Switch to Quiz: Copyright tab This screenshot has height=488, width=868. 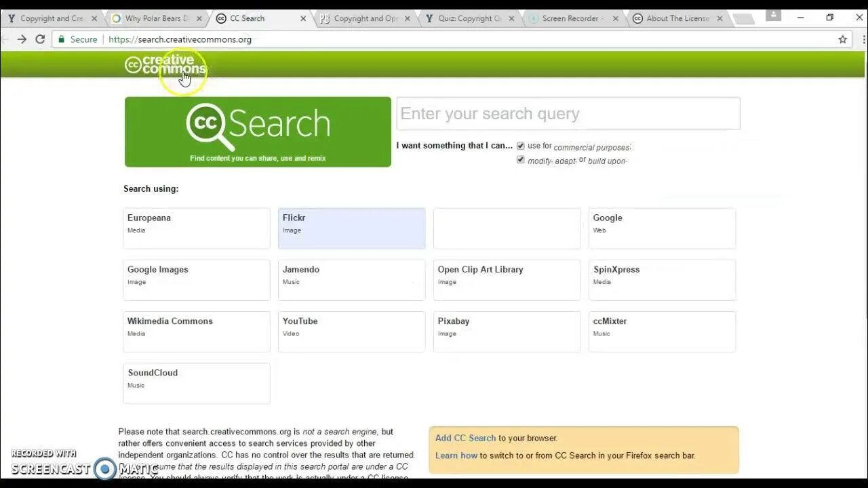tap(469, 18)
